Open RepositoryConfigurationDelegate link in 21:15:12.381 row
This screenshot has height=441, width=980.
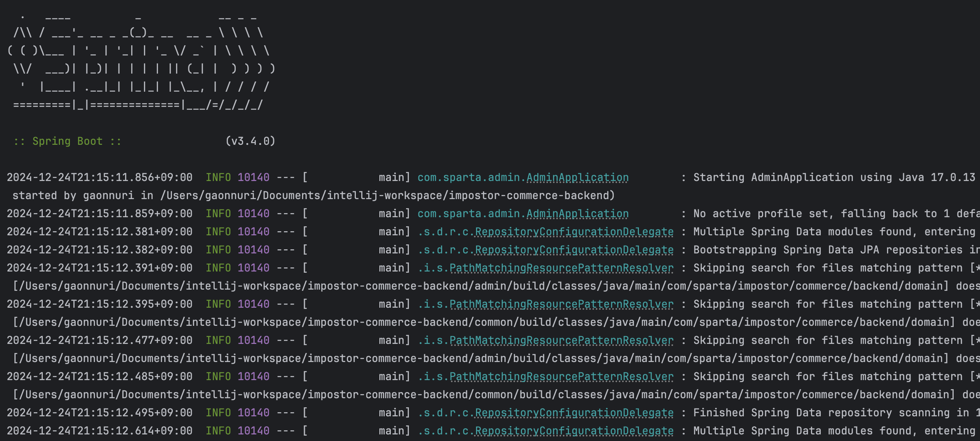pyautogui.click(x=574, y=232)
